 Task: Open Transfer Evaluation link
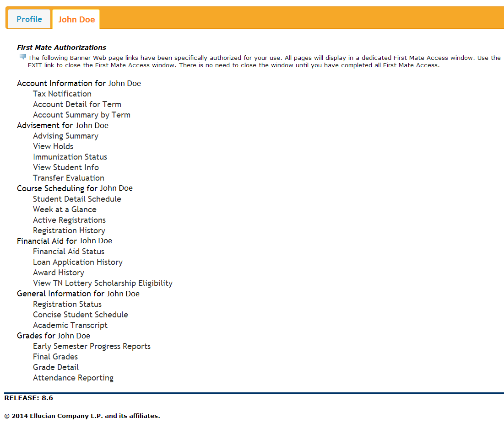point(69,178)
